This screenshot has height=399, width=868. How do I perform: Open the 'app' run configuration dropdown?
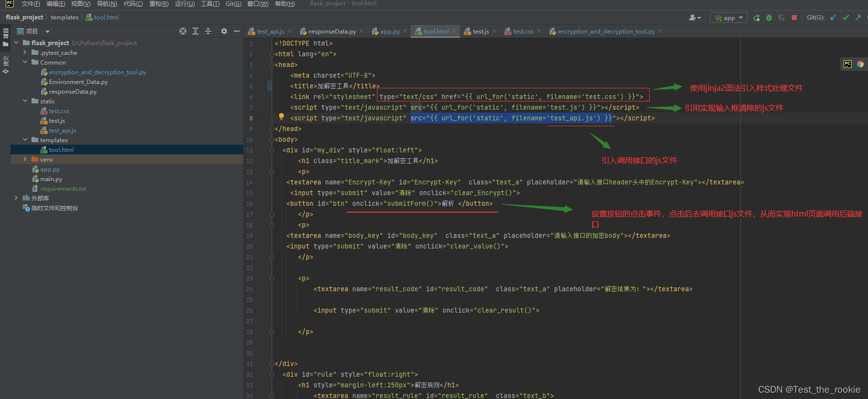pos(729,17)
